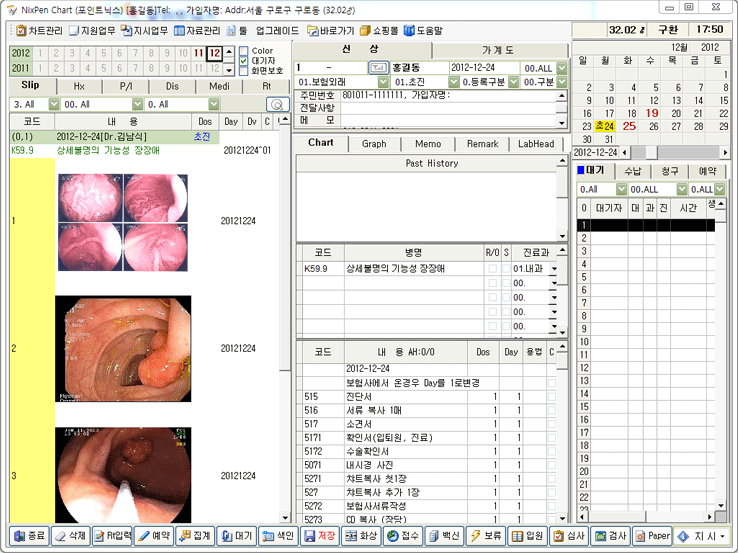Click month 11 in the 2012 row
This screenshot has height=553, width=738.
tap(199, 52)
